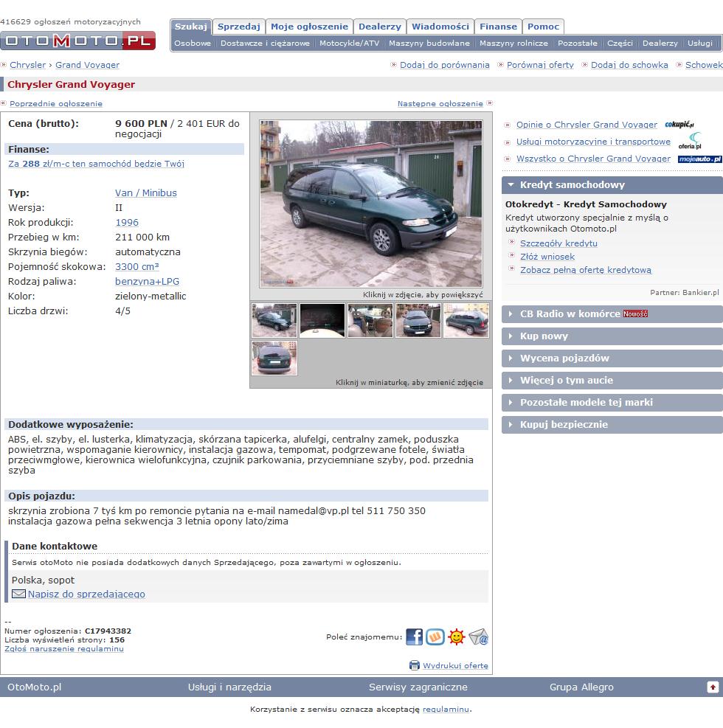Select the first thumbnail of the van
The image size is (723, 728).
(274, 320)
